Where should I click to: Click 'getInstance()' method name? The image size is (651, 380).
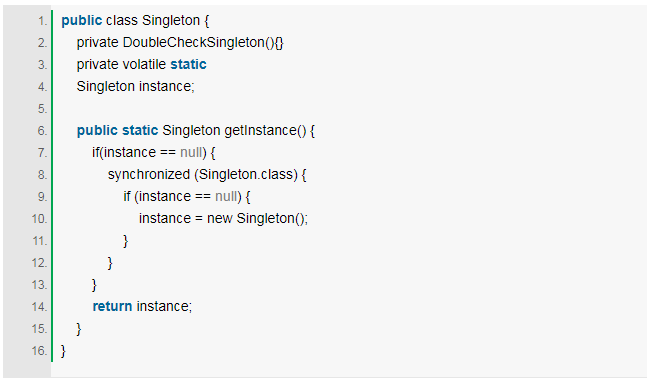click(265, 130)
